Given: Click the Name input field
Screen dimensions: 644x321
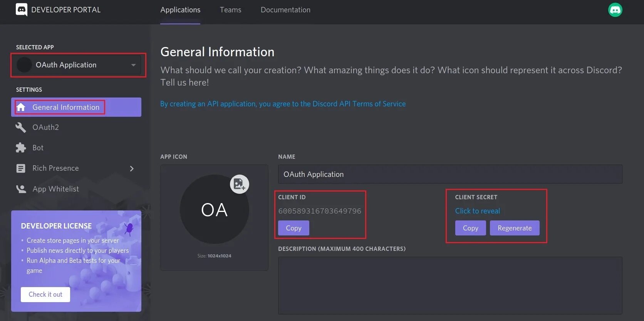Looking at the screenshot, I should click(450, 174).
